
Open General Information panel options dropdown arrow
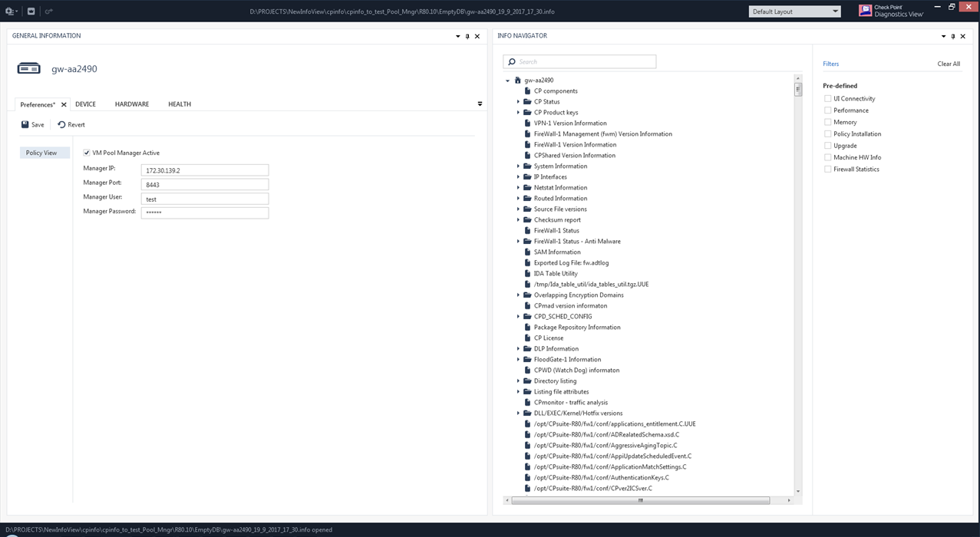click(x=458, y=36)
